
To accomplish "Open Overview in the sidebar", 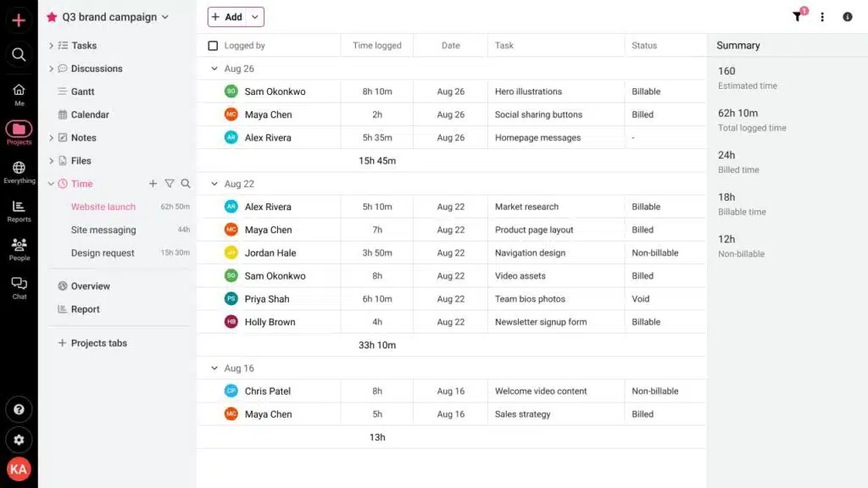I will 90,286.
